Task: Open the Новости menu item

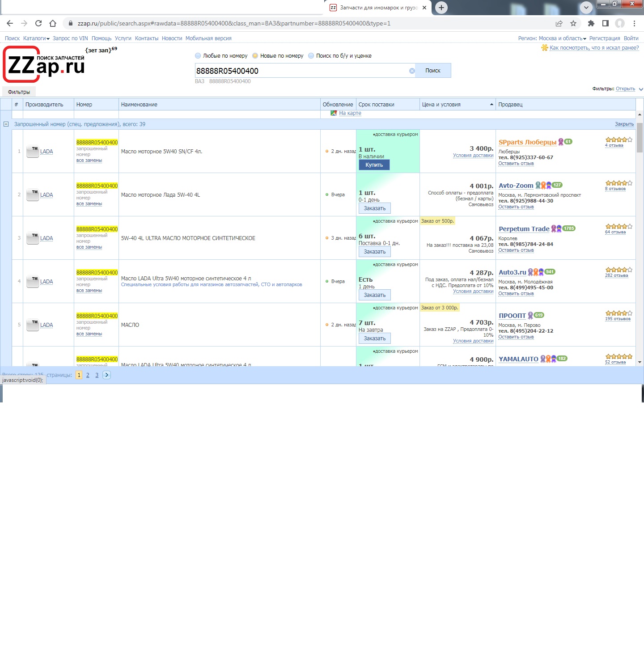Action: [172, 38]
